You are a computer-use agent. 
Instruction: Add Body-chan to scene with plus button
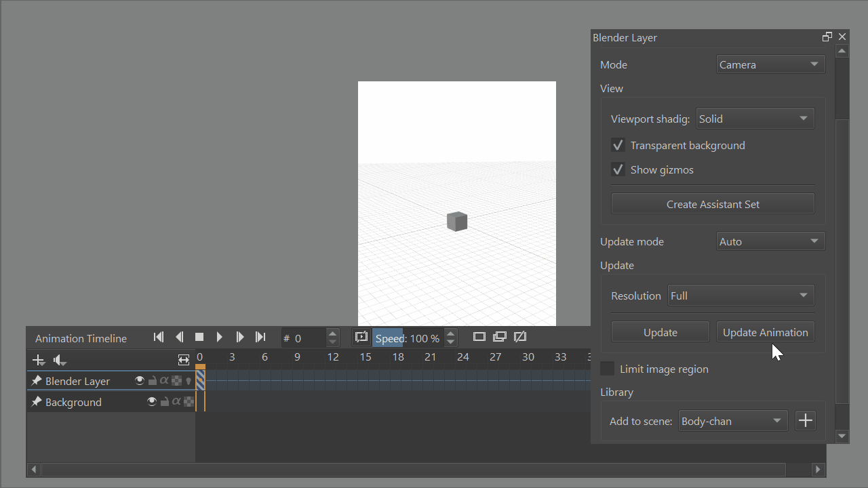point(805,421)
